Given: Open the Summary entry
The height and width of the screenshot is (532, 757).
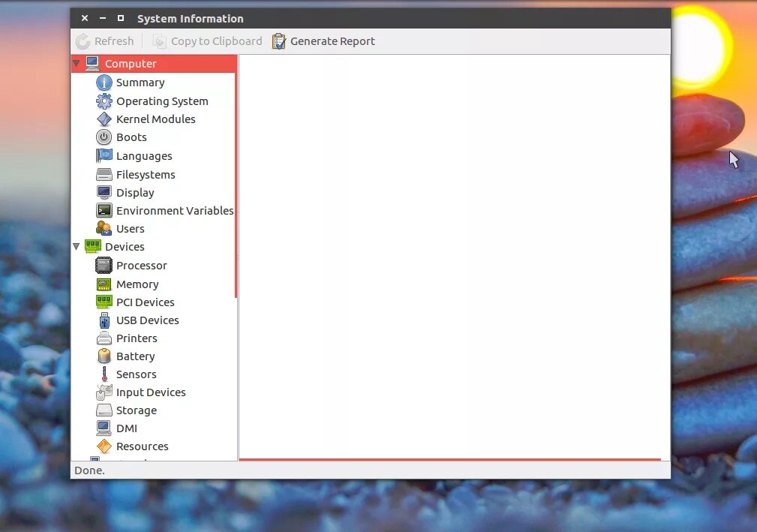Looking at the screenshot, I should (140, 83).
